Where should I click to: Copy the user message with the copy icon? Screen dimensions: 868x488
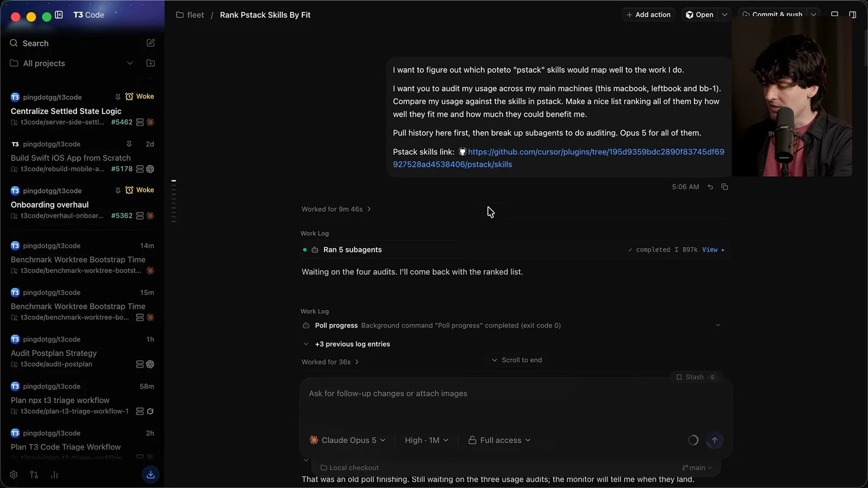(724, 187)
